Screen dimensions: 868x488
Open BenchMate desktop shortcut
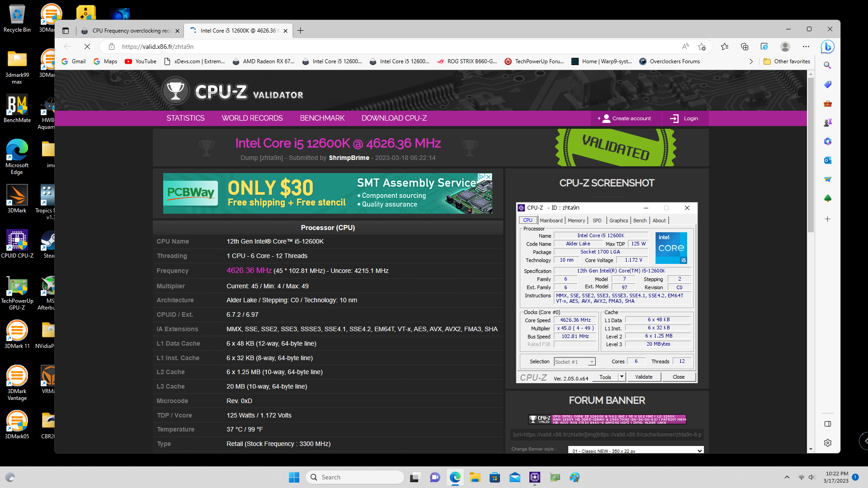click(x=17, y=109)
